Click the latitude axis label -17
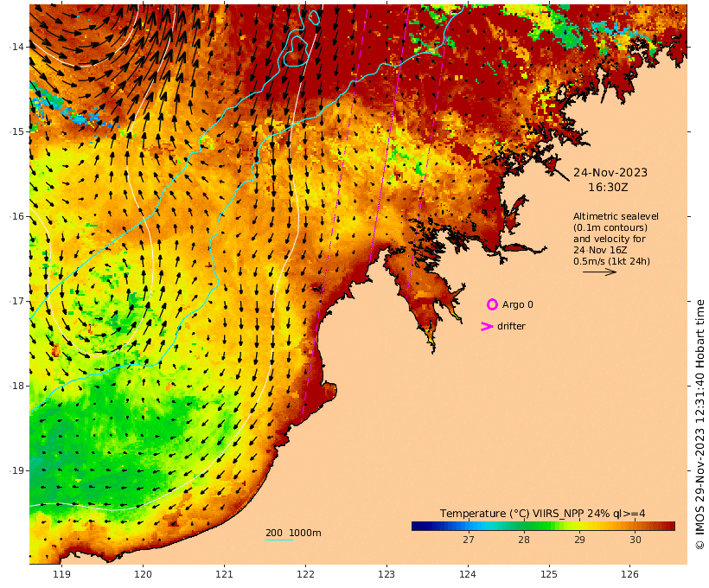The height and width of the screenshot is (588, 709). click(16, 301)
